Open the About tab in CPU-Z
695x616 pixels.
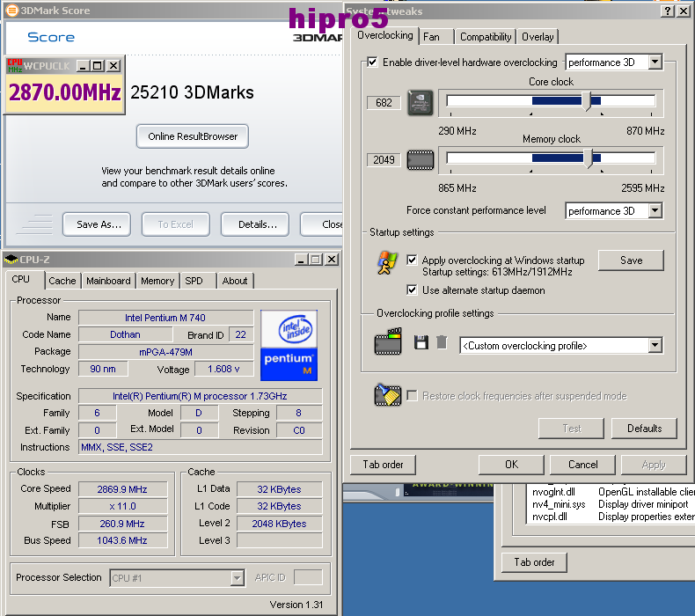[x=235, y=281]
